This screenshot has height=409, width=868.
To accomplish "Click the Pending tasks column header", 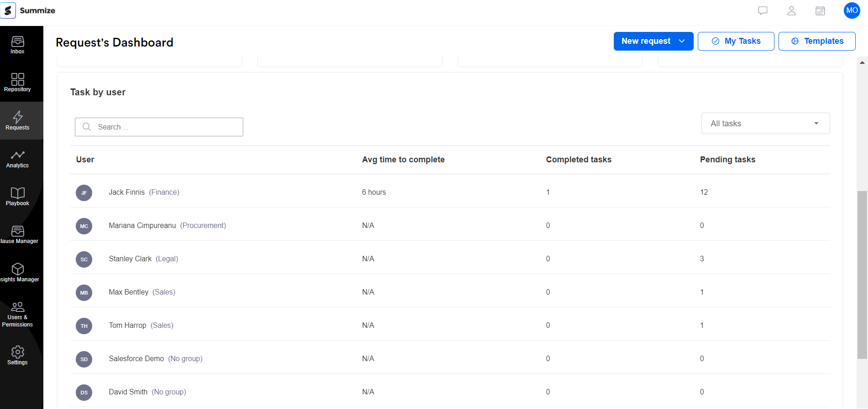I will [727, 160].
